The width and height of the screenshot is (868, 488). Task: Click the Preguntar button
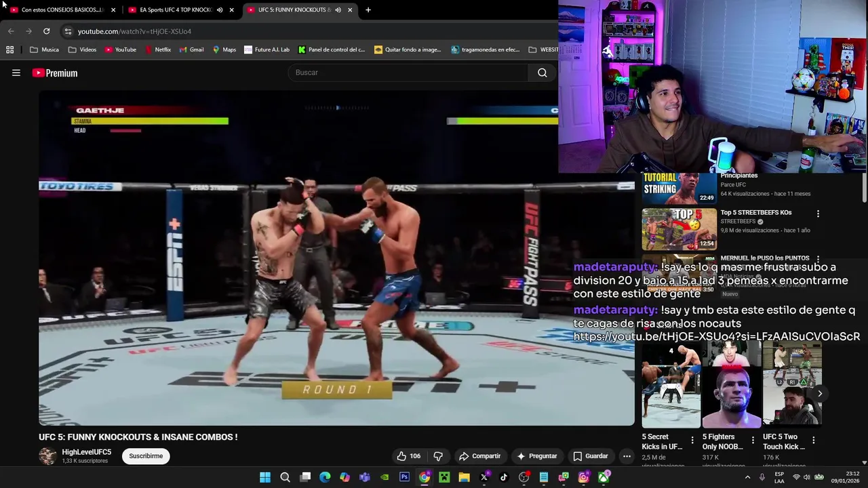click(536, 456)
